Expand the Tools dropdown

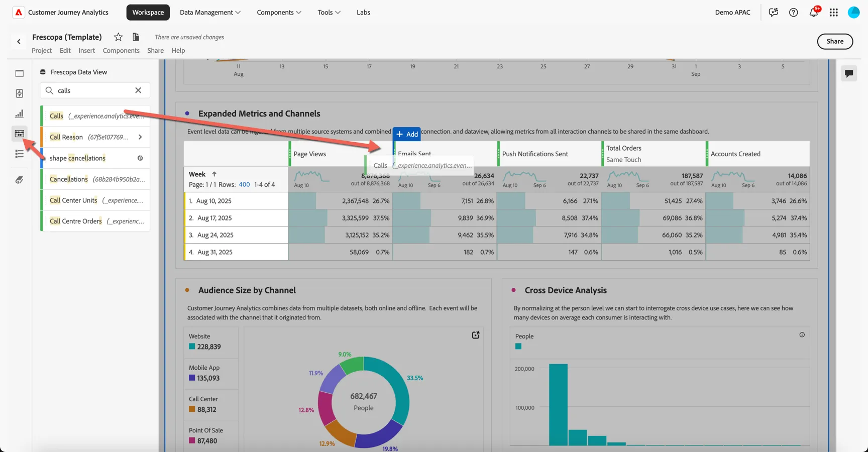[x=329, y=13]
